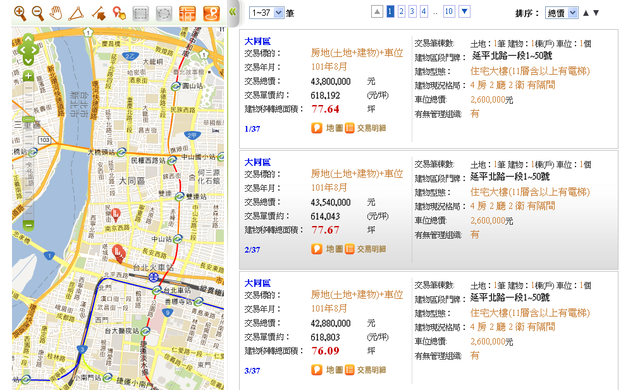The image size is (640, 390).
Task: Go to page 3
Action: 412,11
